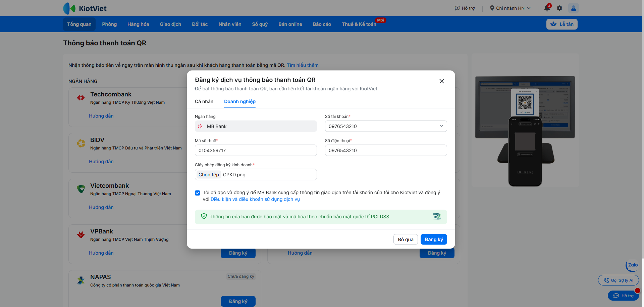Open the Thuế & Kế toán menu

point(359,24)
